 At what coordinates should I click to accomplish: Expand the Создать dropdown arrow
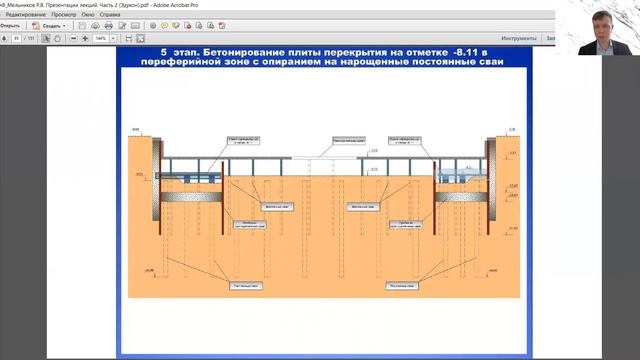coord(64,26)
